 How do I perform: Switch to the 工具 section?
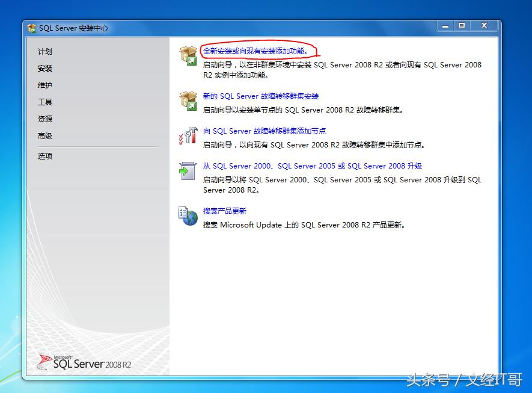pyautogui.click(x=45, y=102)
